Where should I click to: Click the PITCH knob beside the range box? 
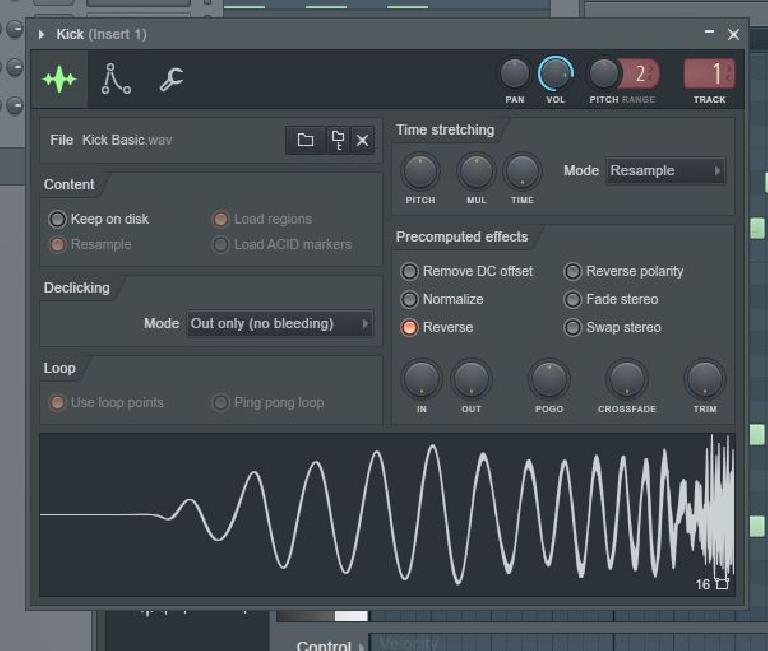coord(603,73)
